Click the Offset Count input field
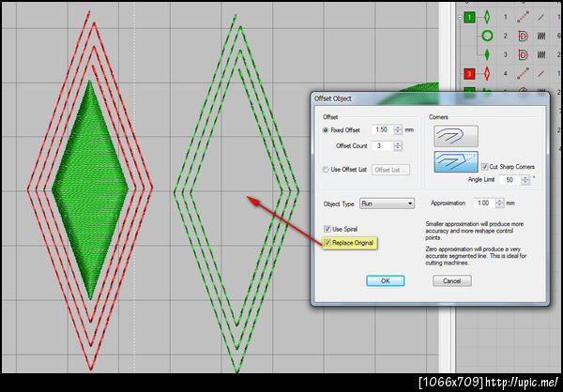This screenshot has width=563, height=392. pyautogui.click(x=383, y=145)
